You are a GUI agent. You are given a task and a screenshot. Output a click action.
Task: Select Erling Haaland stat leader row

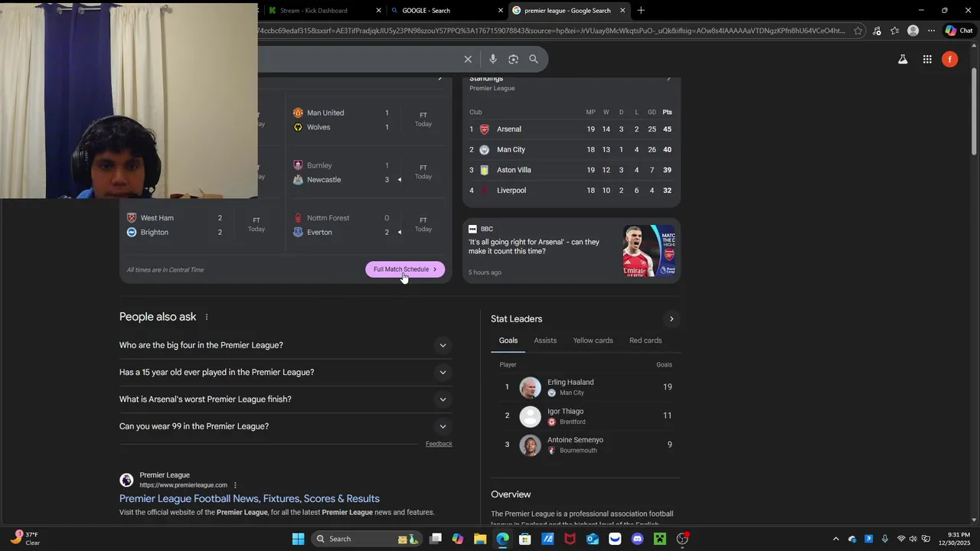coord(586,387)
